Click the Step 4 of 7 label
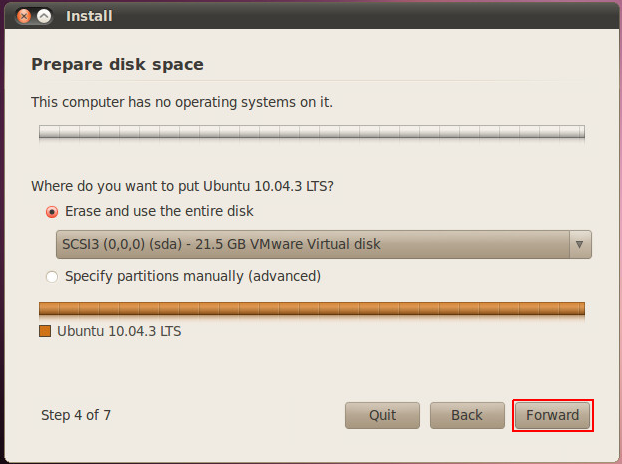Screen dimensions: 622x464 coord(76,415)
